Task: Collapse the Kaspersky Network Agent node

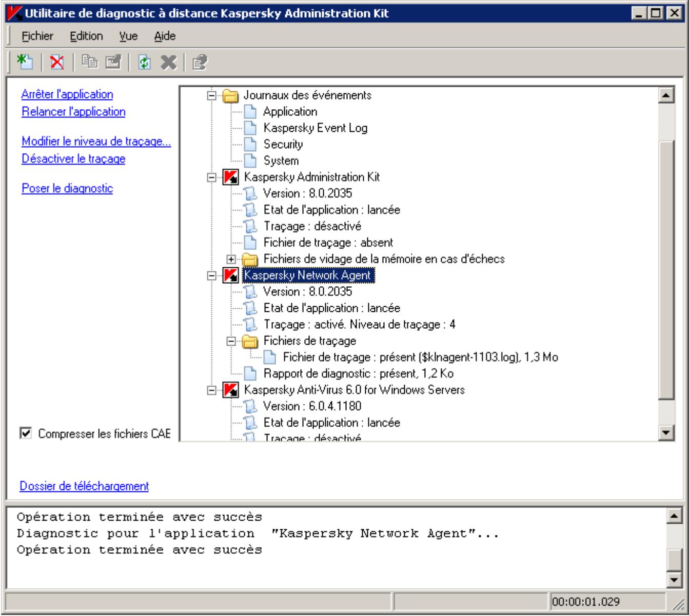Action: pyautogui.click(x=211, y=276)
